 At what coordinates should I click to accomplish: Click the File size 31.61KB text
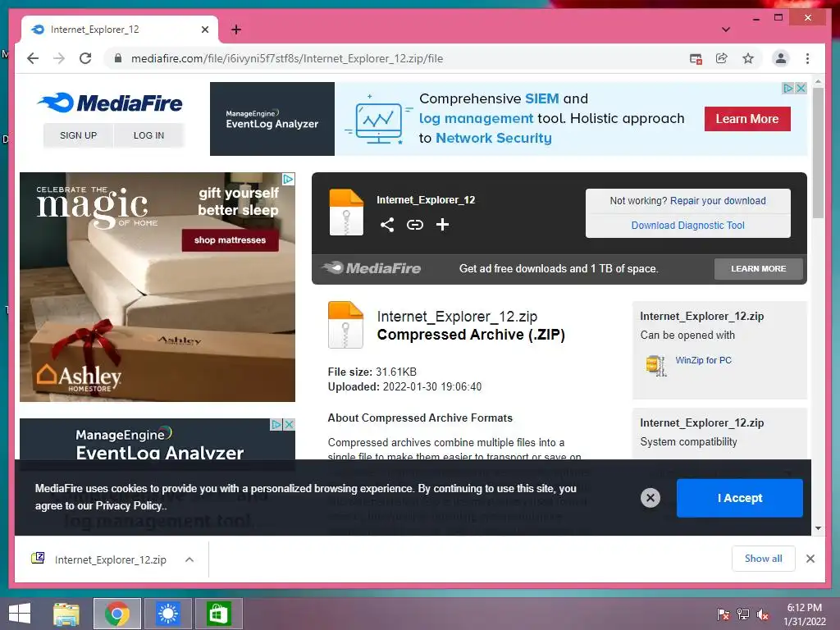tap(372, 372)
